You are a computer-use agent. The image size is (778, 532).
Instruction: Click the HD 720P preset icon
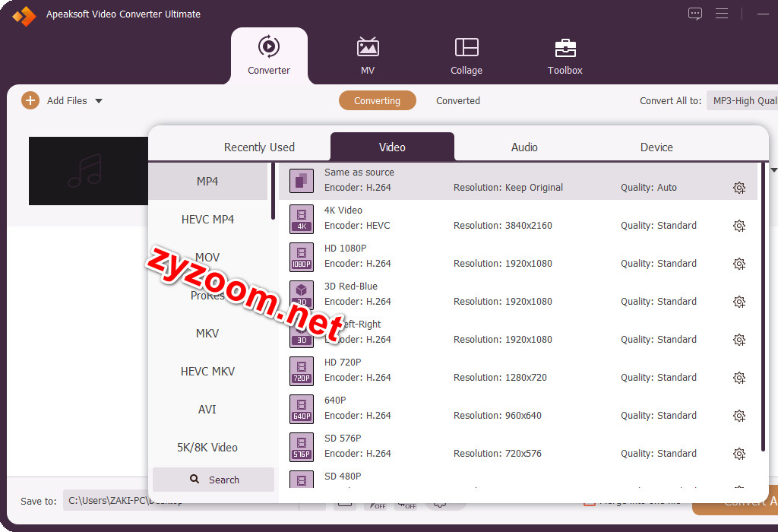point(302,371)
